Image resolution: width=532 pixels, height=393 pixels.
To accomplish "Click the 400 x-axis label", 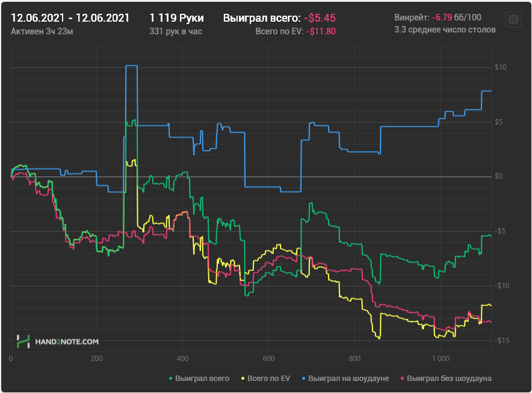I will 182,359.
